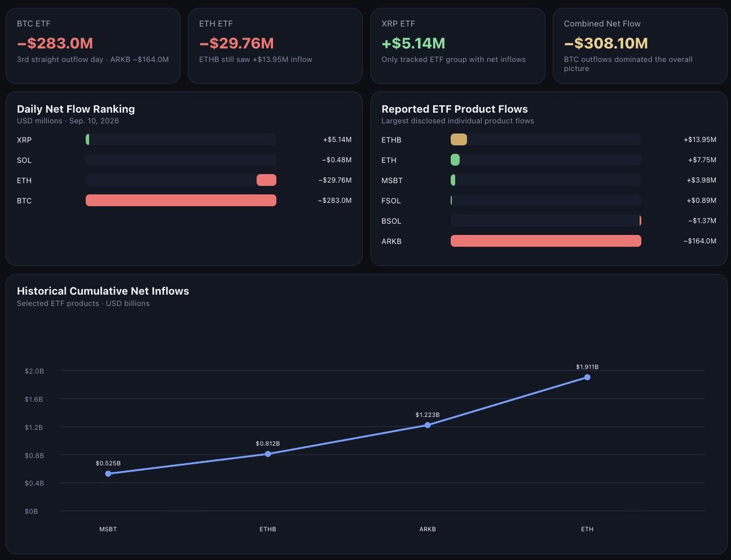
Task: Click the −$283.0M value in BTC ranking row
Action: [334, 201]
